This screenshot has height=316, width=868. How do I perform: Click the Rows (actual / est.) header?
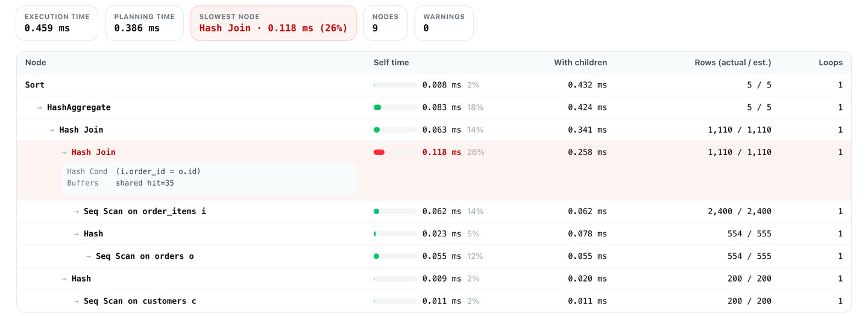[733, 63]
